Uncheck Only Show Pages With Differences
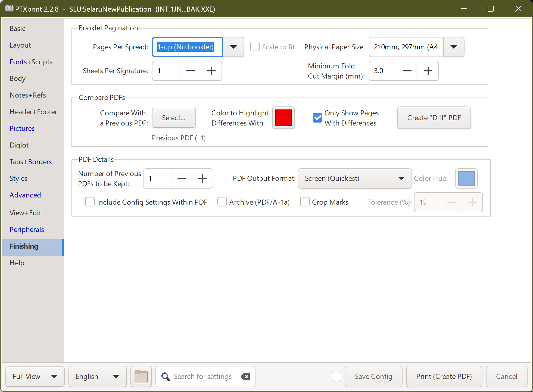Screen dimensions: 533x392 (x=317, y=118)
